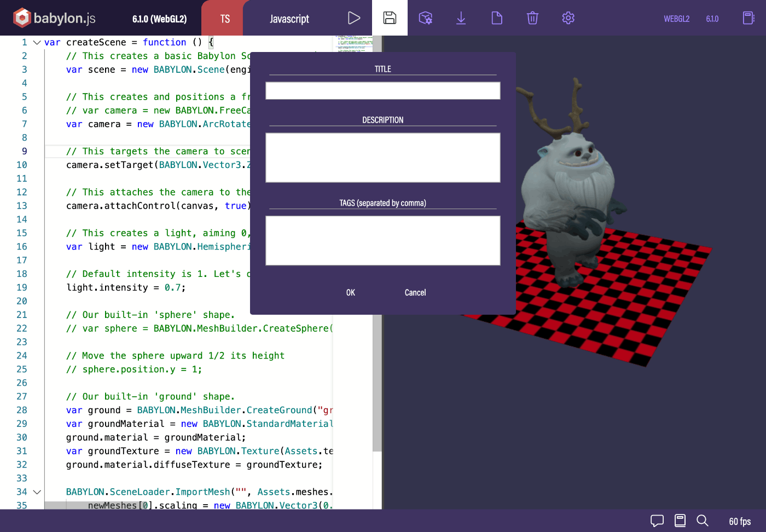The image size is (766, 532).
Task: Click the 60 fps counter
Action: tap(740, 522)
